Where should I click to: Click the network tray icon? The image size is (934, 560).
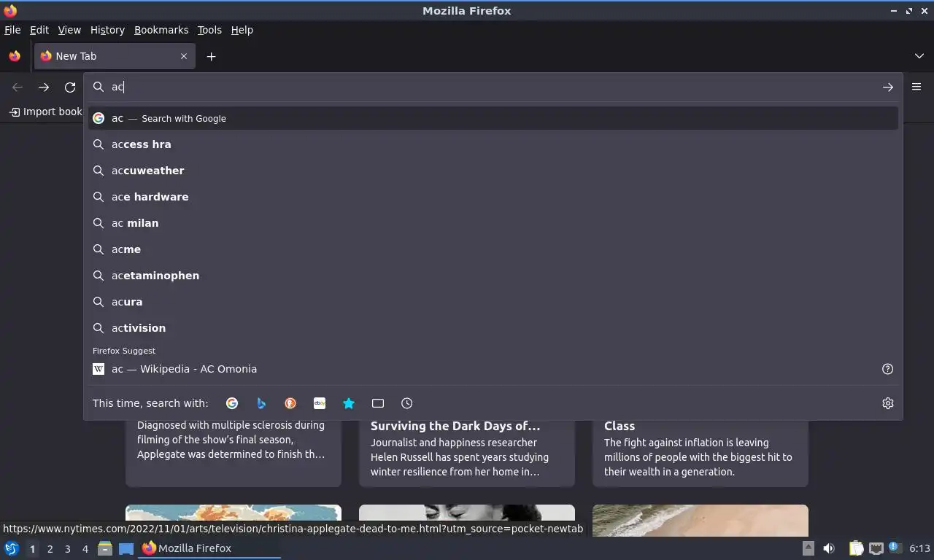coord(876,548)
